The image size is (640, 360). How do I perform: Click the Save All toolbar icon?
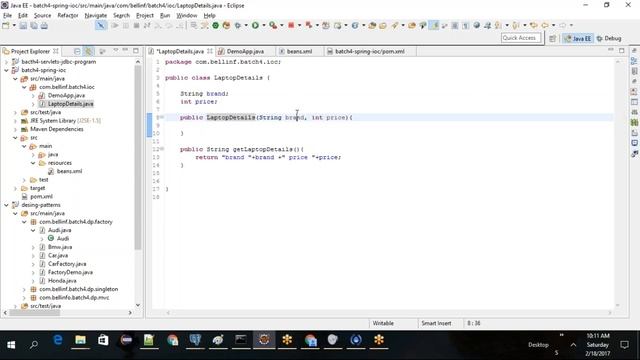(x=34, y=26)
